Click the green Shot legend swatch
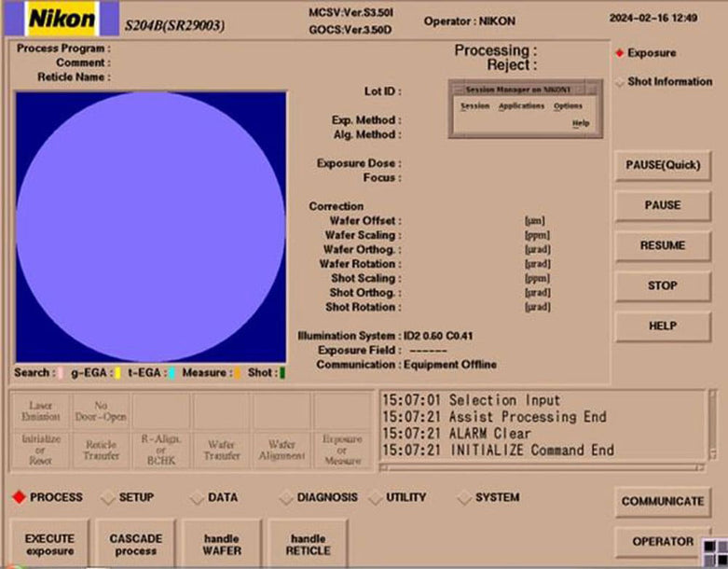Image resolution: width=728 pixels, height=569 pixels. (x=282, y=373)
